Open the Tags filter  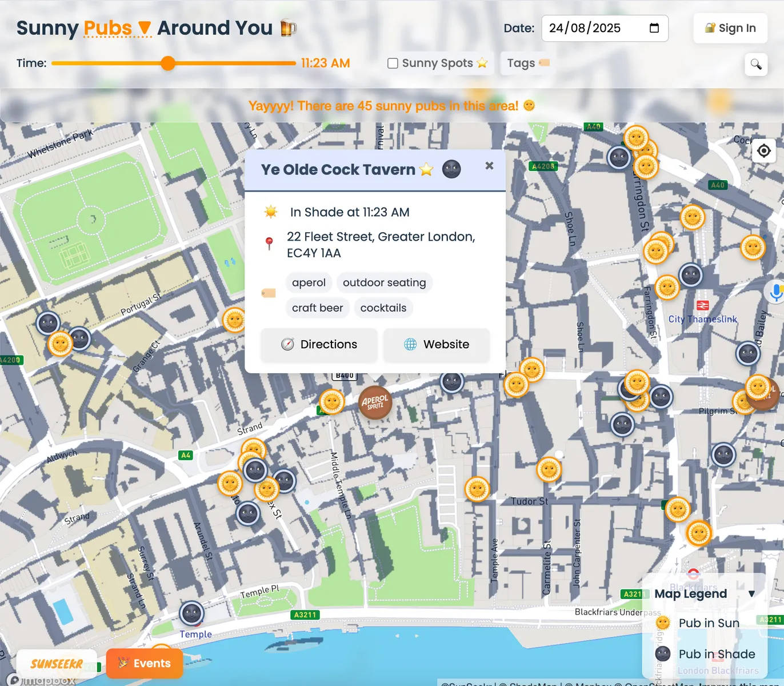tap(527, 63)
